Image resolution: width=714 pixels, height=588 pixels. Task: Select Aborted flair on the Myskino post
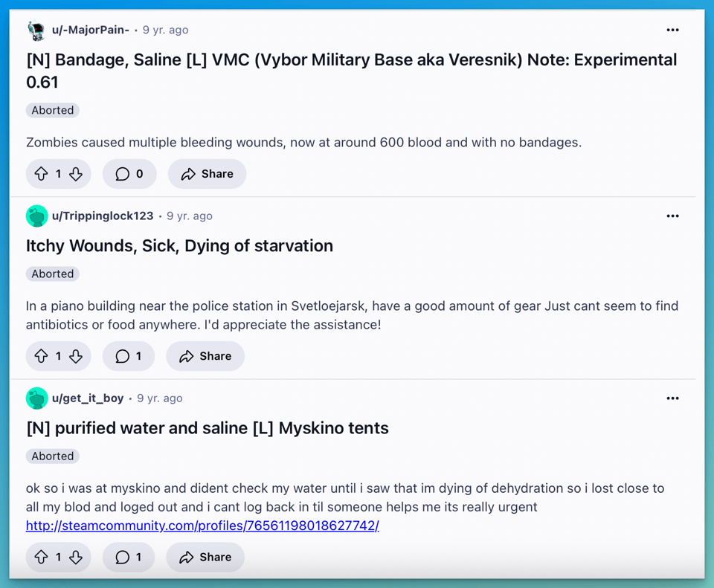(x=53, y=456)
